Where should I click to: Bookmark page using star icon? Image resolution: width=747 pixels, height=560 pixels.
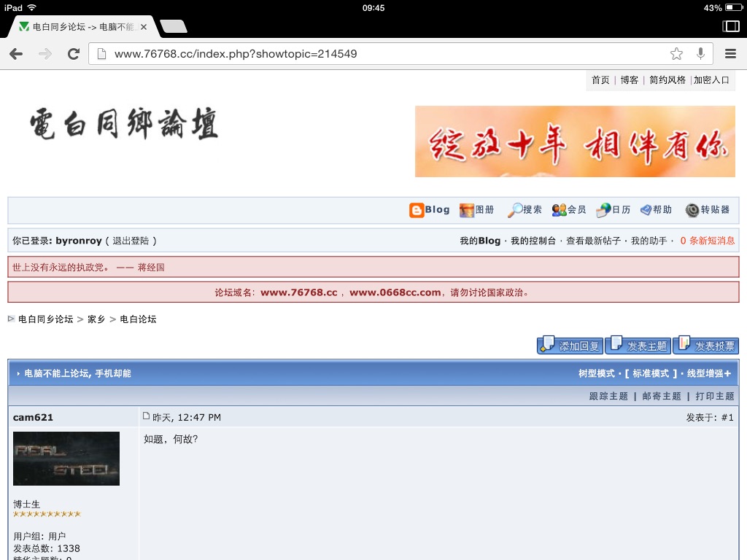click(x=676, y=54)
